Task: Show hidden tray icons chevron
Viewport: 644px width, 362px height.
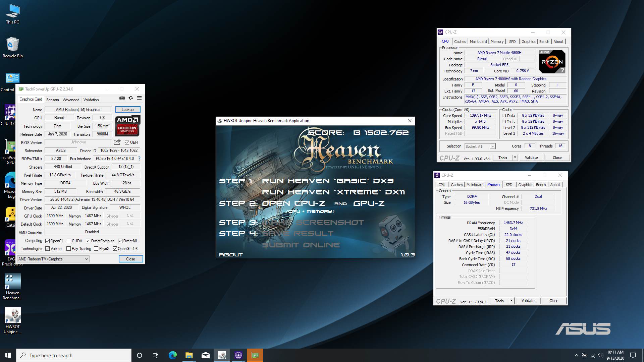Action: [x=576, y=355]
